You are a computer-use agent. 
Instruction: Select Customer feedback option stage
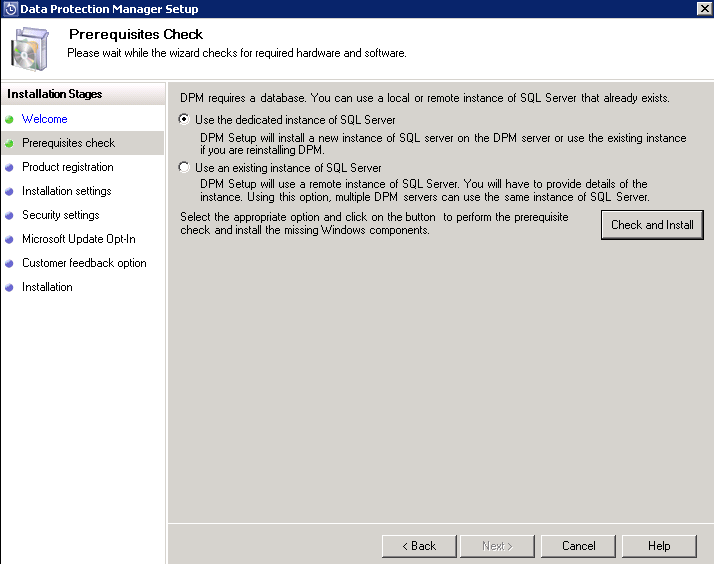point(84,263)
